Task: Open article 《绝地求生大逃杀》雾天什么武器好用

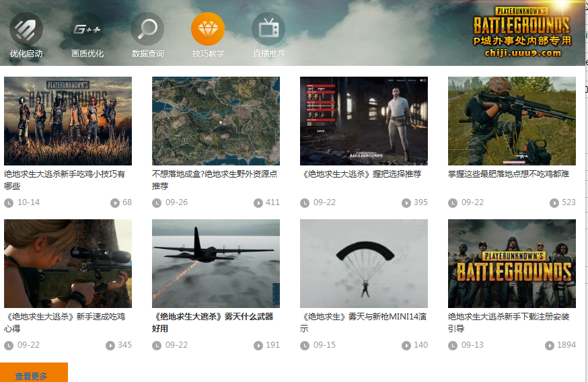Action: (x=213, y=322)
